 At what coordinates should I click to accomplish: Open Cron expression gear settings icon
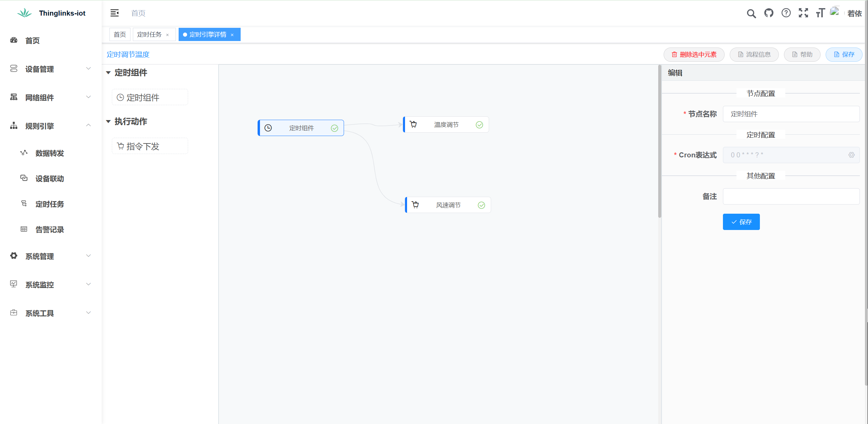point(851,155)
